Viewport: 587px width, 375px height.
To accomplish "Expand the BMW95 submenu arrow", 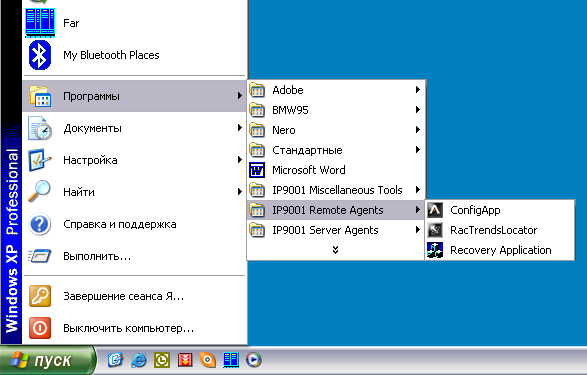I will (x=418, y=110).
